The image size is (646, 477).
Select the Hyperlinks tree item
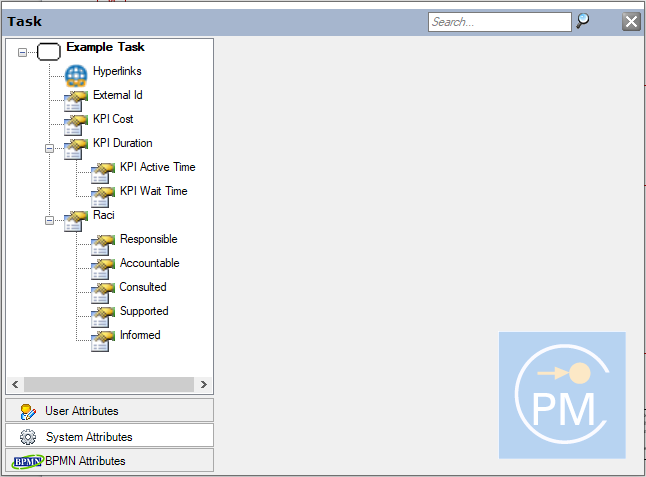point(117,71)
